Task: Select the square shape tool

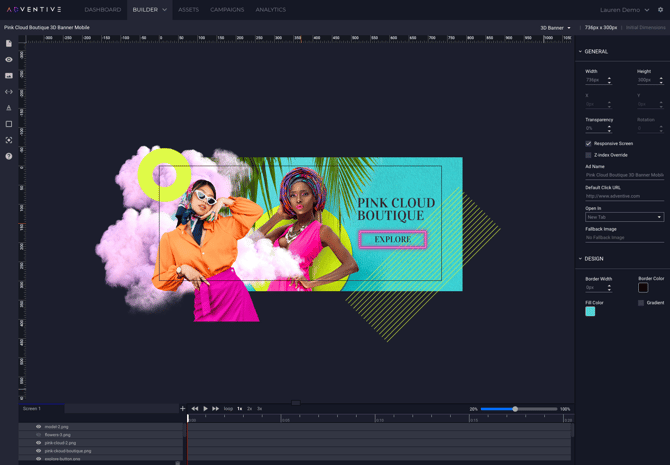Action: 9,124
